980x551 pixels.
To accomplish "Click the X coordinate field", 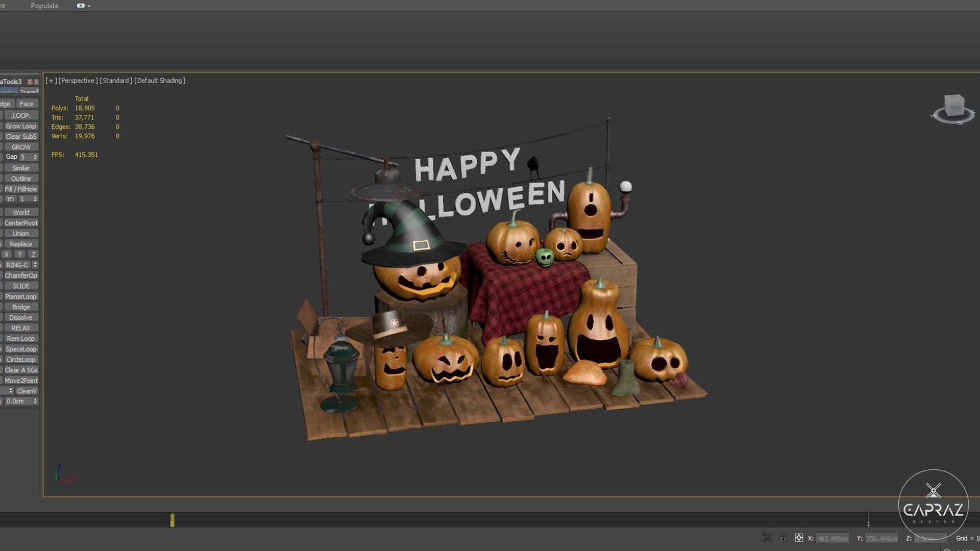I will tap(832, 538).
